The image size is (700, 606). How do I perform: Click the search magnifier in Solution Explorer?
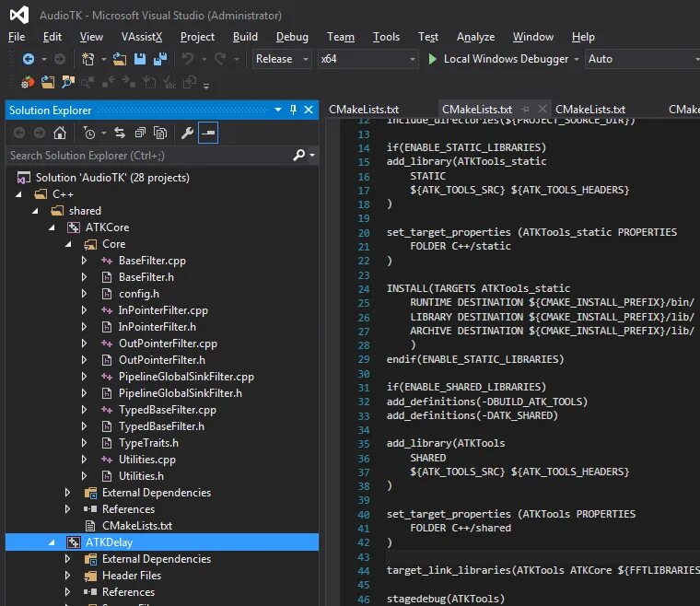[299, 155]
